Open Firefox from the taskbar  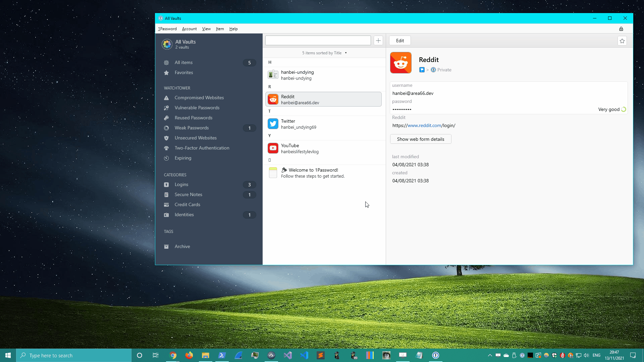coord(189,355)
